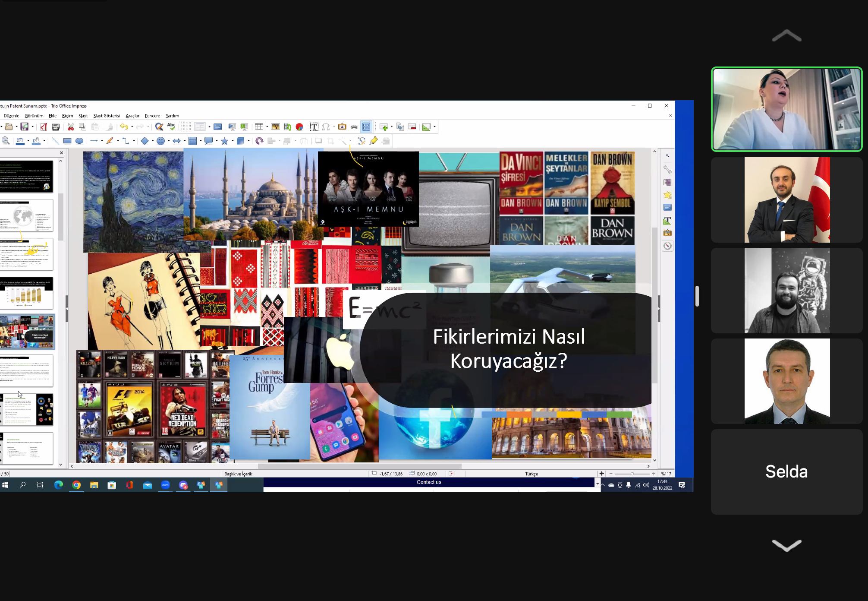The width and height of the screenshot is (868, 601).
Task: Open the table dropdown arrow
Action: click(267, 127)
